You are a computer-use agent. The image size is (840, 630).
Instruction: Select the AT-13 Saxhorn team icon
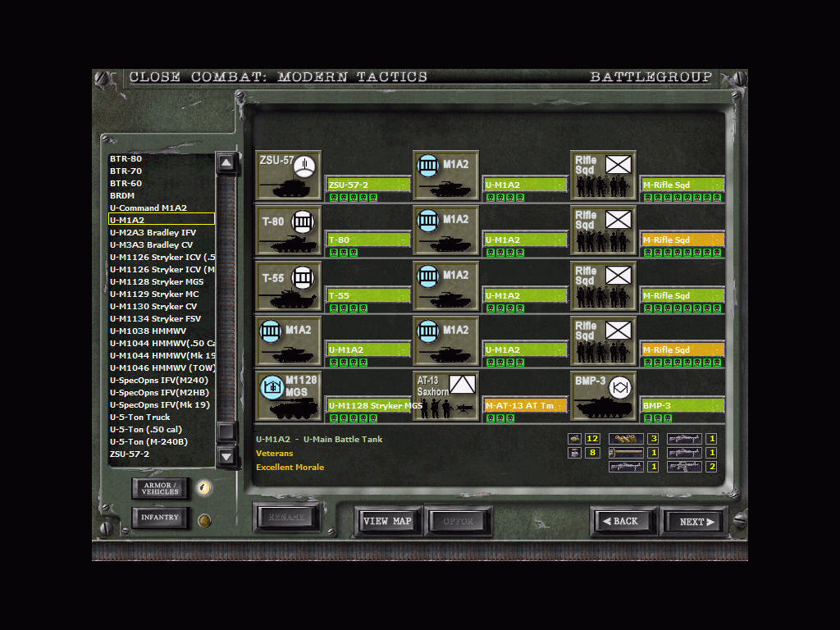pyautogui.click(x=445, y=396)
